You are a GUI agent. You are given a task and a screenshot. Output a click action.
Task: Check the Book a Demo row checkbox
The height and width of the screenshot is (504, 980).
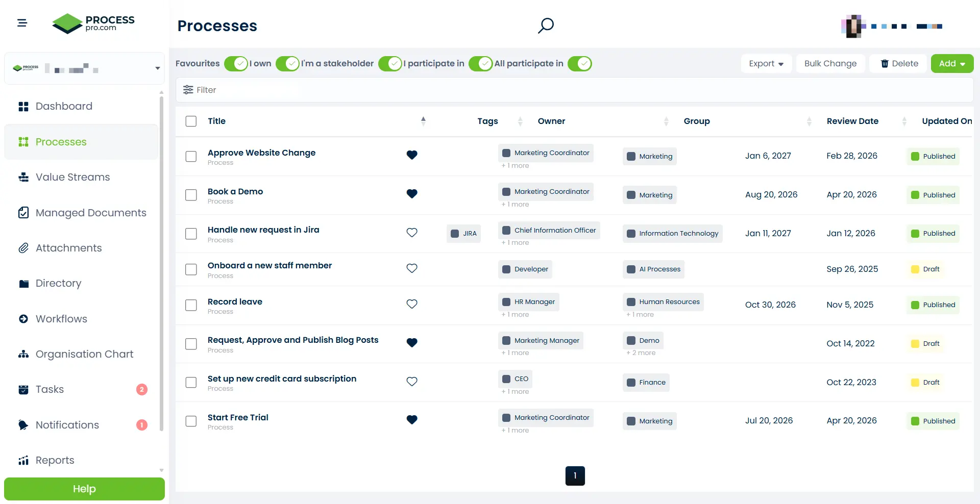coord(191,195)
